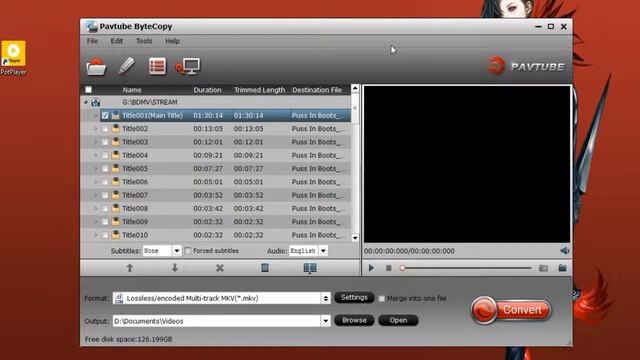Toggle the select-all checkbox in header
The width and height of the screenshot is (640, 360).
[88, 90]
